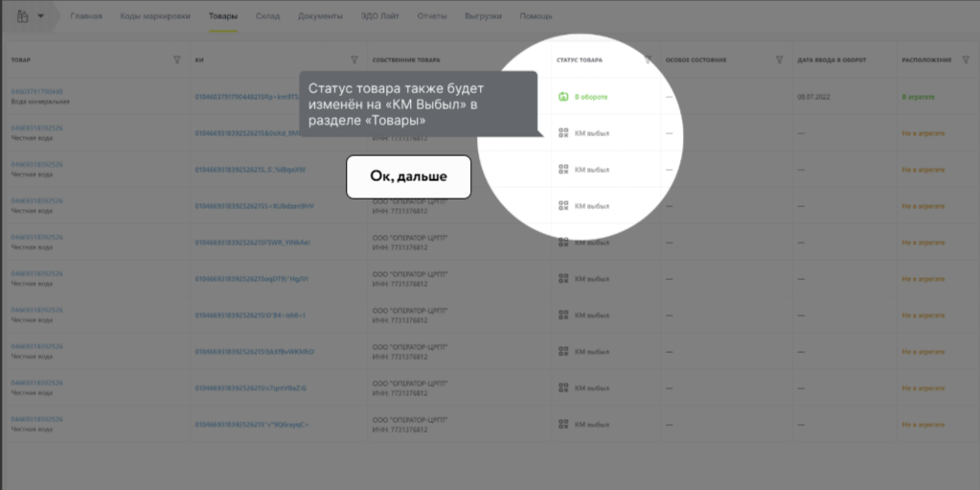Click the Расположение column header
Viewport: 980px width, 490px height.
927,60
